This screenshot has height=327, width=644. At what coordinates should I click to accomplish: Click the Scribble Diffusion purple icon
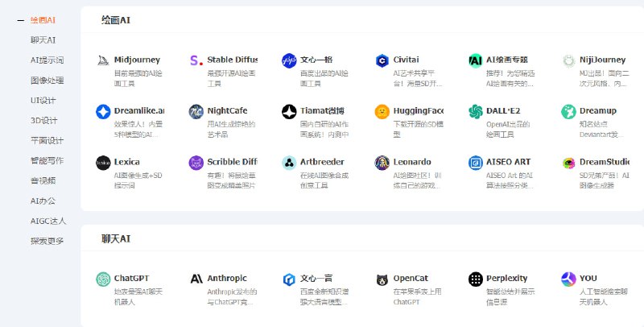[x=196, y=163]
